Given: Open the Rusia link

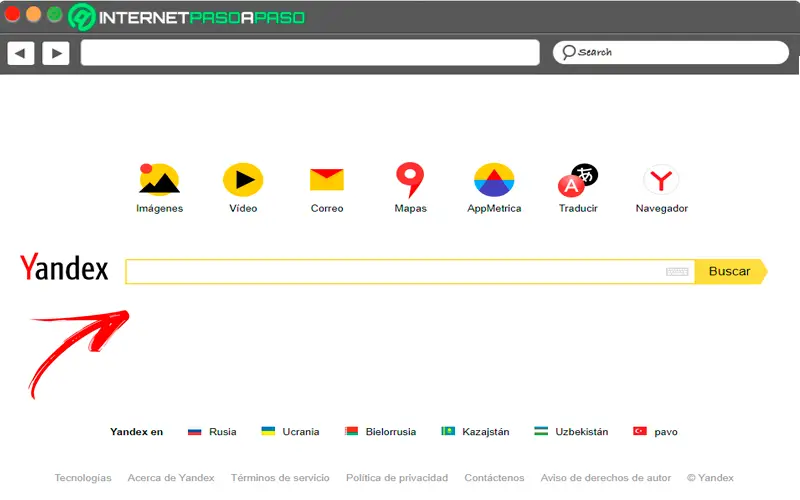Looking at the screenshot, I should pos(222,432).
